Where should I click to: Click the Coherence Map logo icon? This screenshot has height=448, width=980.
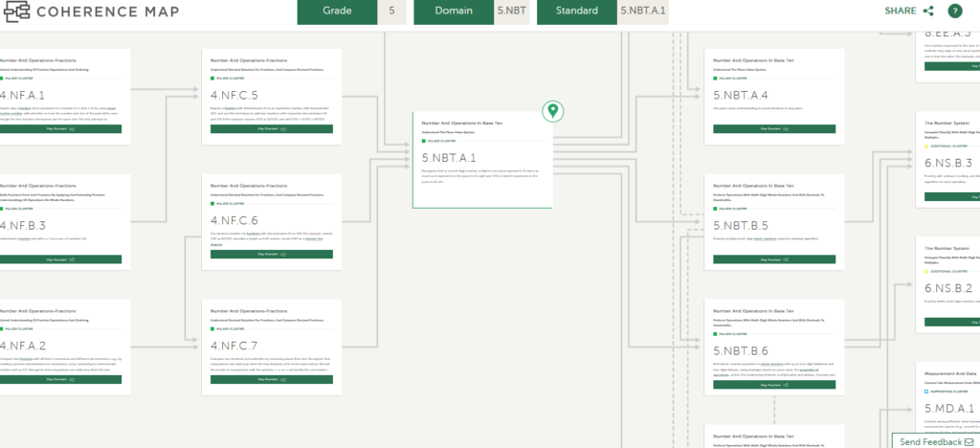tap(15, 11)
